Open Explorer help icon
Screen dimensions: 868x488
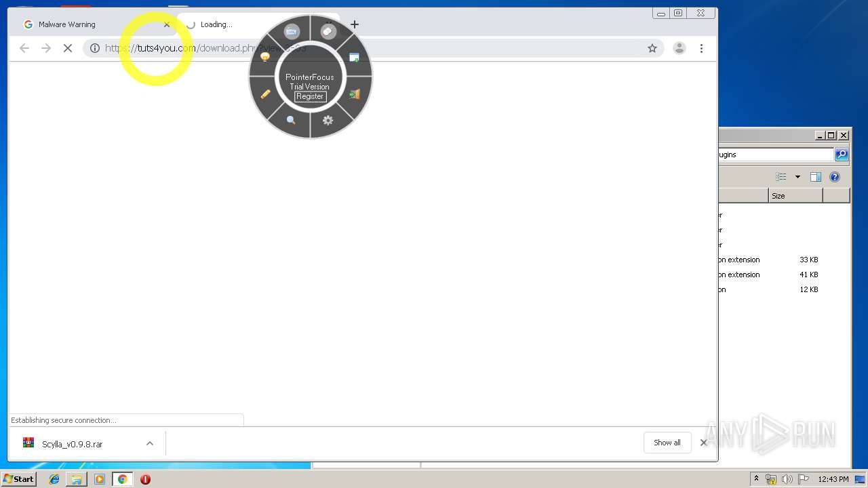[x=835, y=177]
